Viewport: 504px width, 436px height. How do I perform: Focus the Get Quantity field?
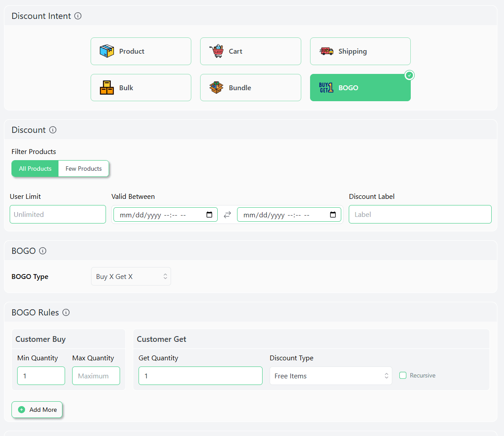[201, 376]
